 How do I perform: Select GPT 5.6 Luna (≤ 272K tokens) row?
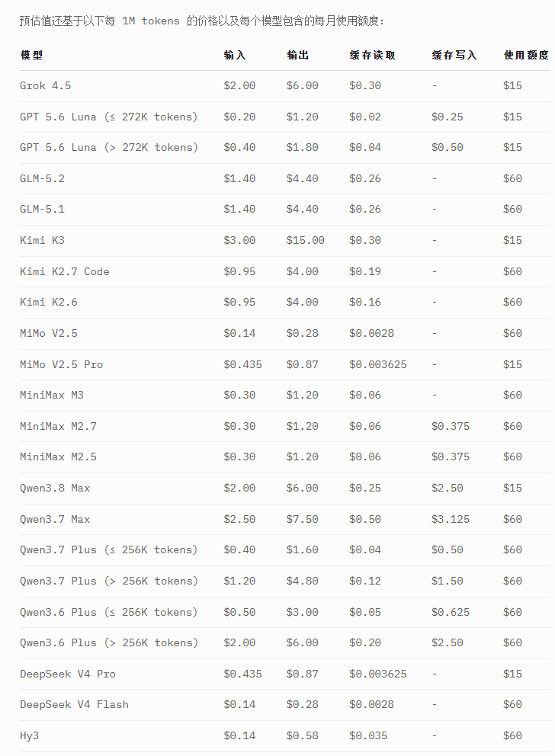pos(285,117)
